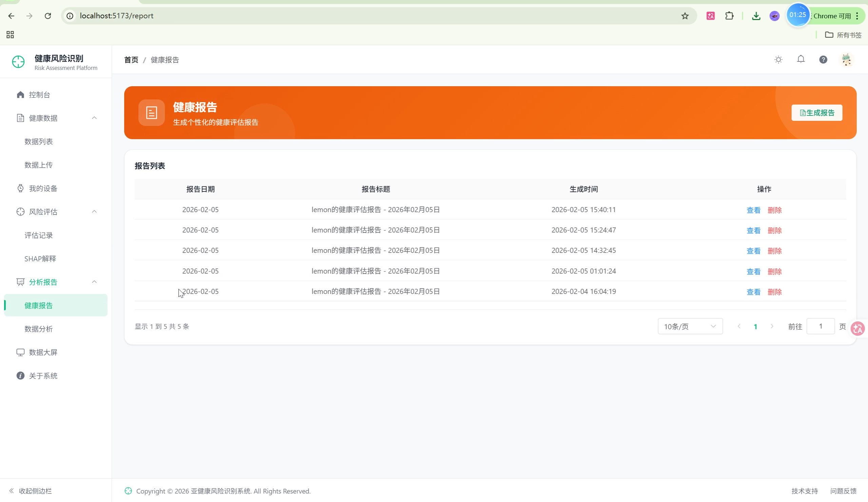Collapse the 风险评估 submenu

tap(94, 212)
